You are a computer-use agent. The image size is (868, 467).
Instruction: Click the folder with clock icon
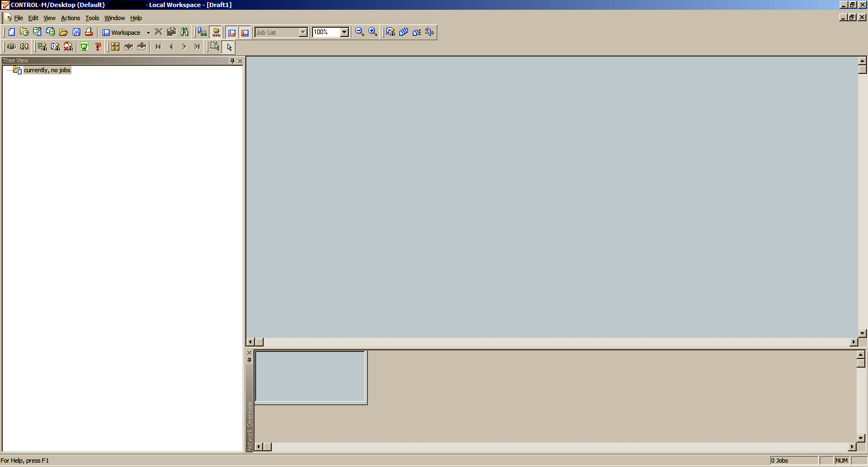(24, 32)
